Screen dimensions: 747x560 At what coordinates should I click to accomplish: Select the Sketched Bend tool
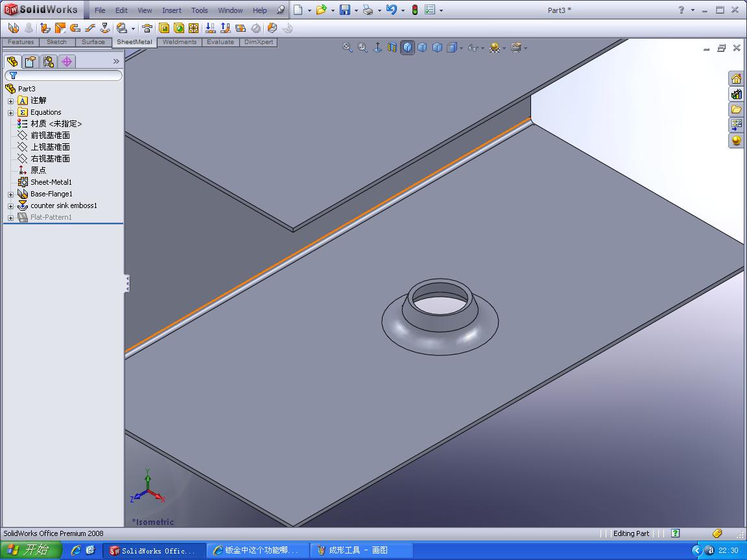[x=104, y=28]
